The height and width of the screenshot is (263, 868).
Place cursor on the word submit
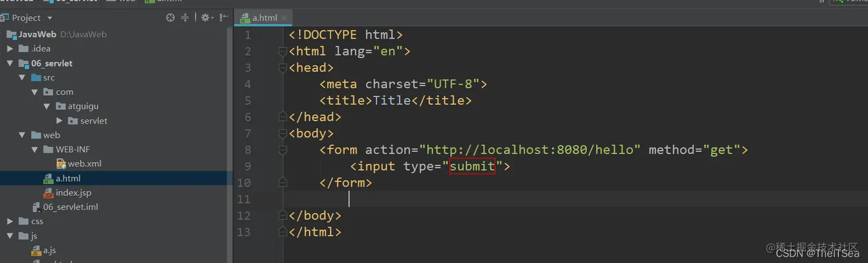point(472,167)
